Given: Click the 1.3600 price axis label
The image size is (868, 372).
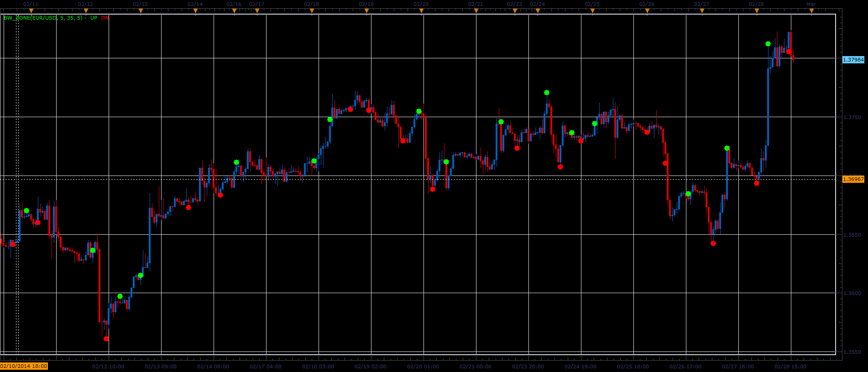Looking at the screenshot, I should point(852,293).
